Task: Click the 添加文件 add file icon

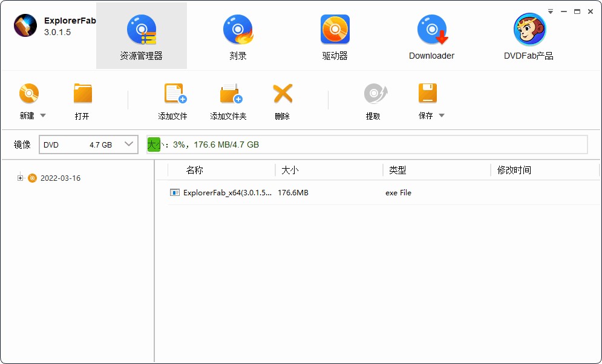Action: tap(175, 94)
